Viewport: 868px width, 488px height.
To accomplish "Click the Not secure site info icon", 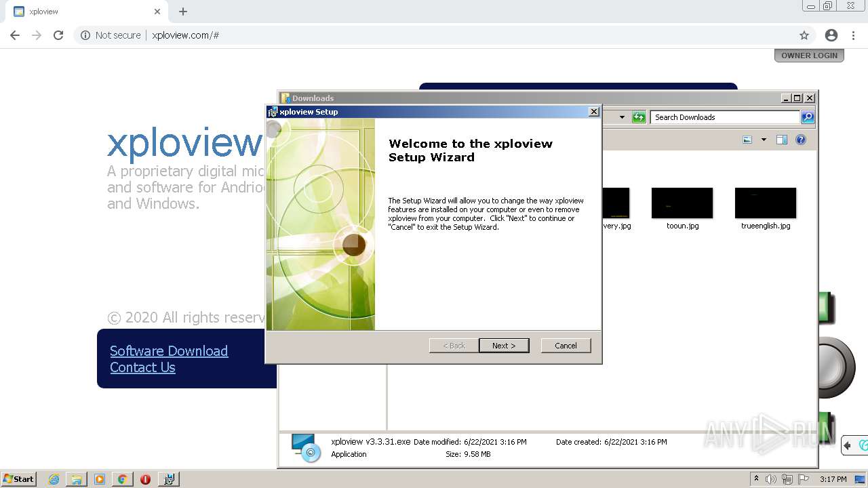I will coord(85,35).
